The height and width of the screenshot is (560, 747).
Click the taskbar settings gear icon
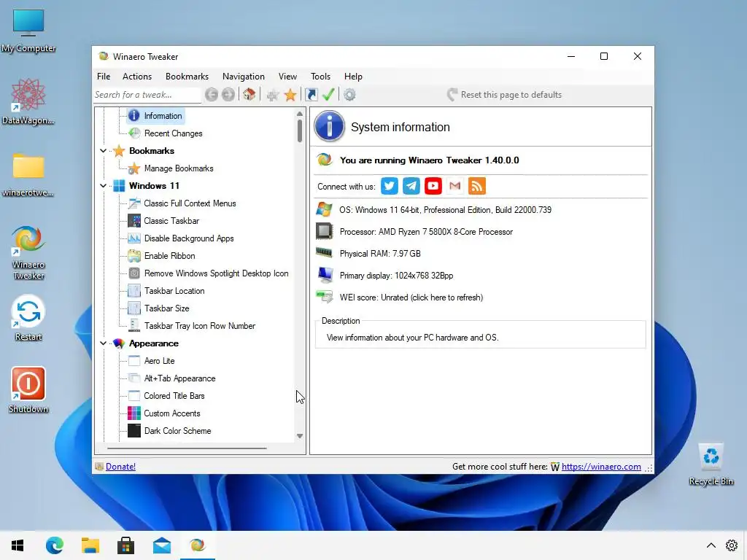coord(732,545)
